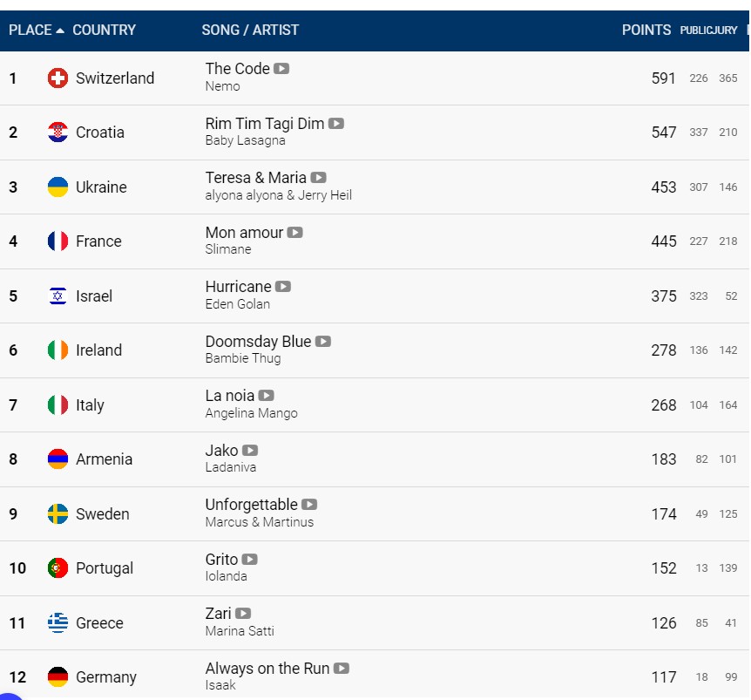Open Greece country page
Image resolution: width=751 pixels, height=700 pixels.
click(99, 623)
